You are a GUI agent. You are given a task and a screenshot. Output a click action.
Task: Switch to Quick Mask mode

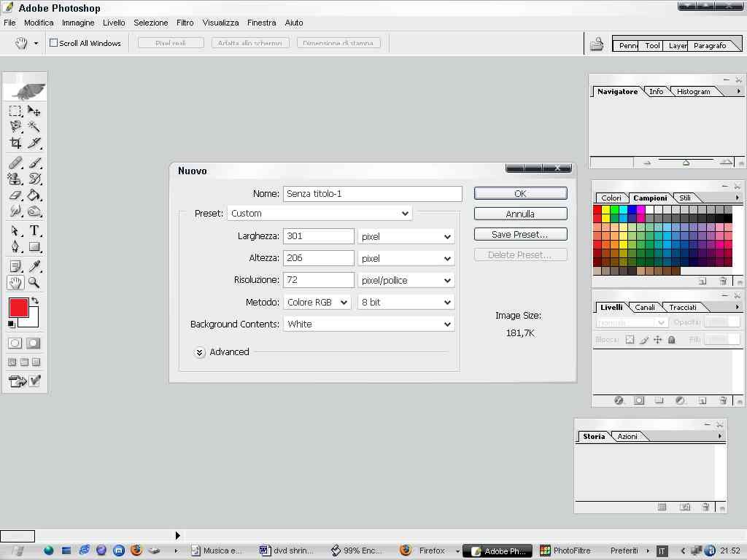[34, 343]
